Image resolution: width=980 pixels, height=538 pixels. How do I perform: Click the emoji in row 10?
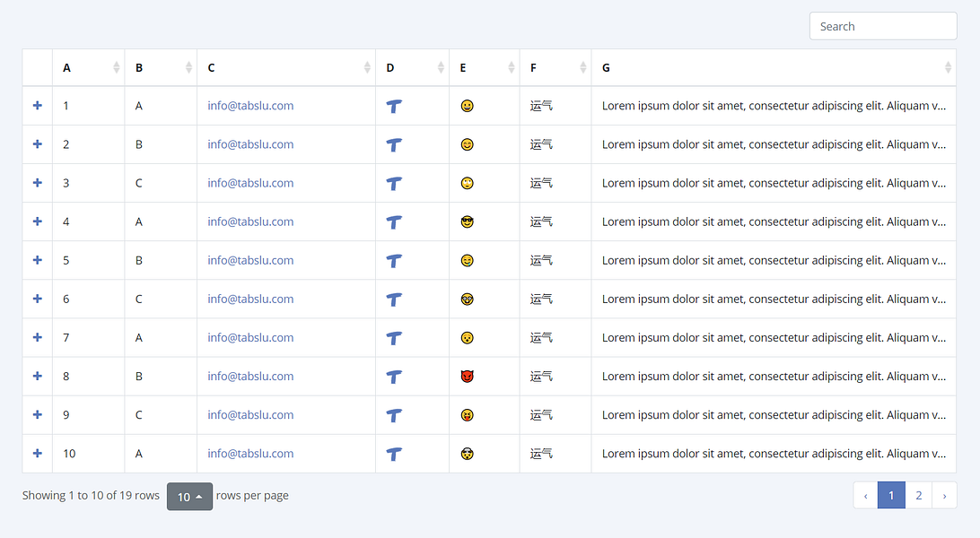click(x=467, y=454)
